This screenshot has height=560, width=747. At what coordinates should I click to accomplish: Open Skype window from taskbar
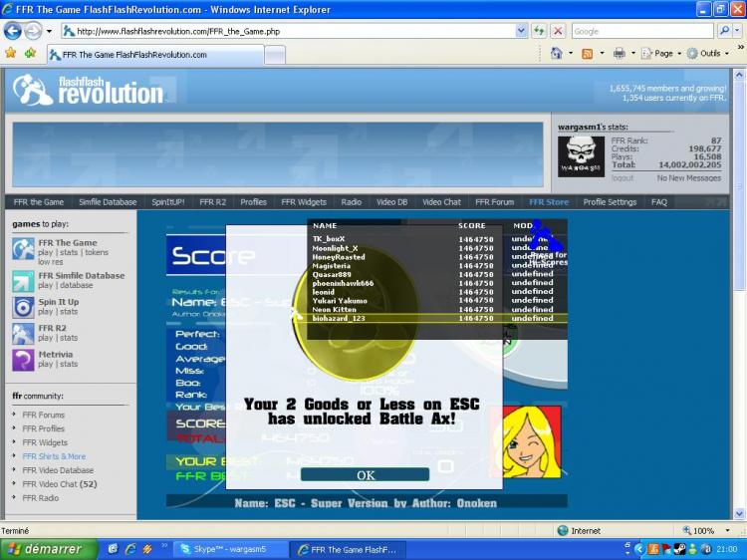click(x=229, y=549)
